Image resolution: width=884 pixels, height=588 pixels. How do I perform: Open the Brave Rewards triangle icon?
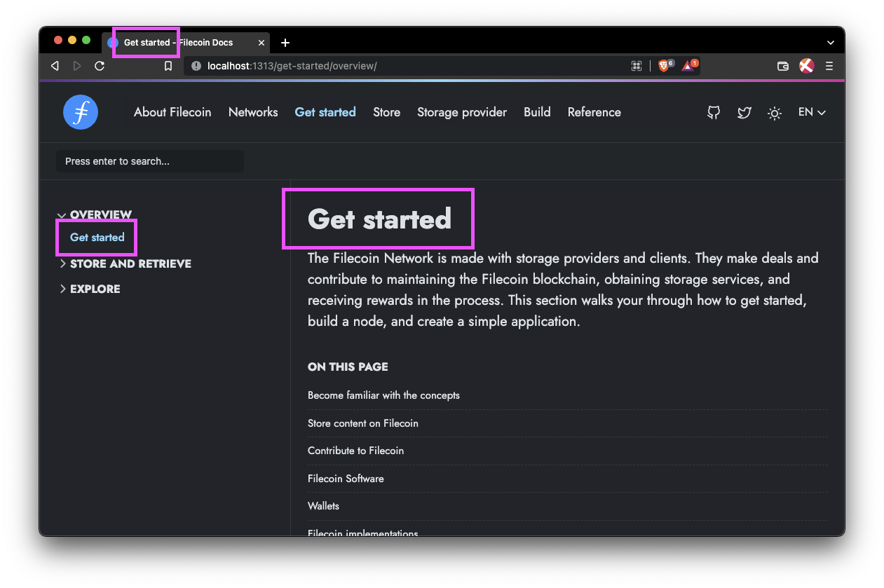tap(689, 66)
